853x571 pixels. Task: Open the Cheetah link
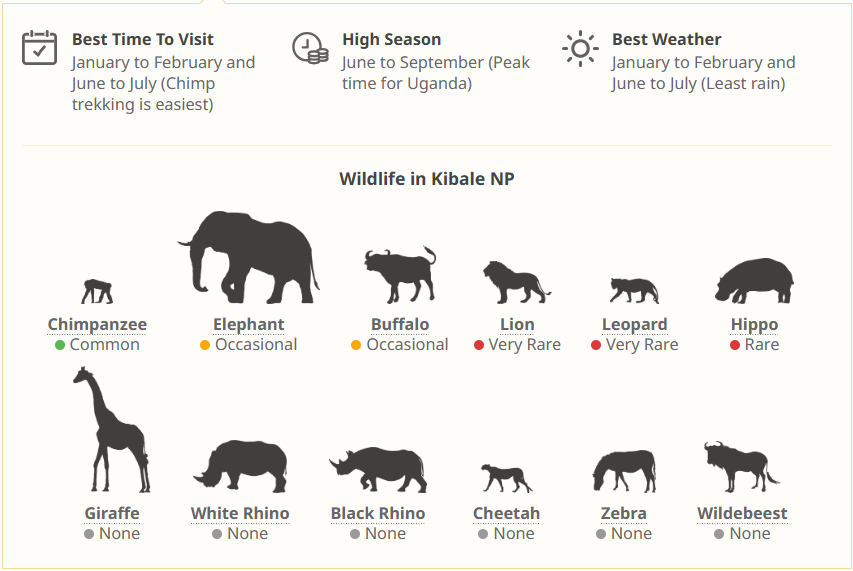[506, 514]
